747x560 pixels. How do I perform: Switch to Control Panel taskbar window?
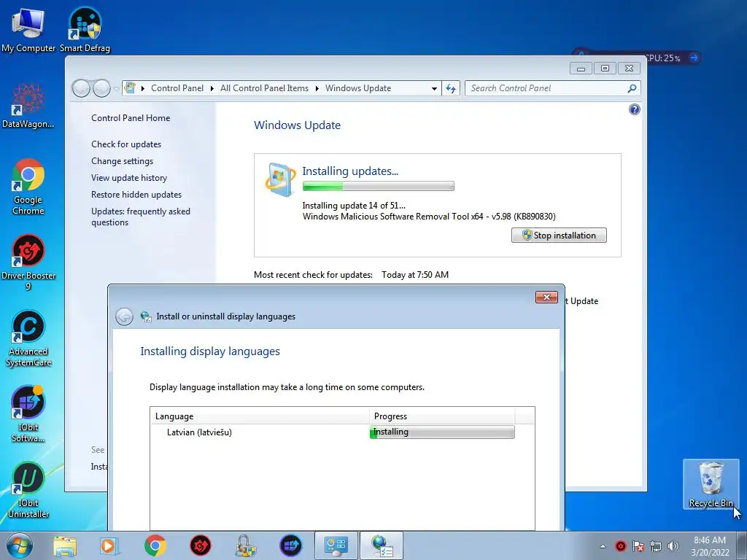(336, 545)
